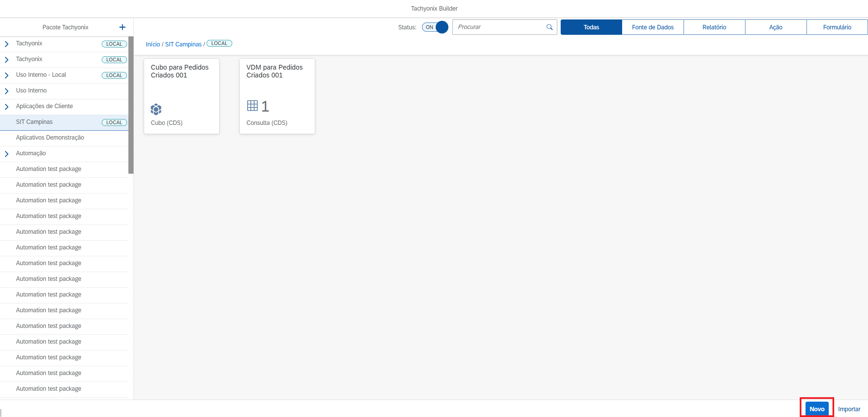The height and width of the screenshot is (417, 868).
Task: Click the Novo button
Action: (x=817, y=409)
